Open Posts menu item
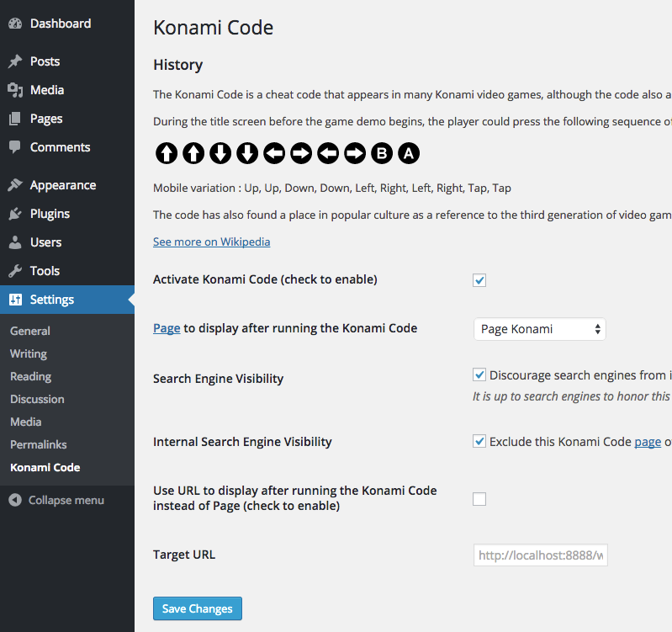The width and height of the screenshot is (672, 632). click(67, 61)
